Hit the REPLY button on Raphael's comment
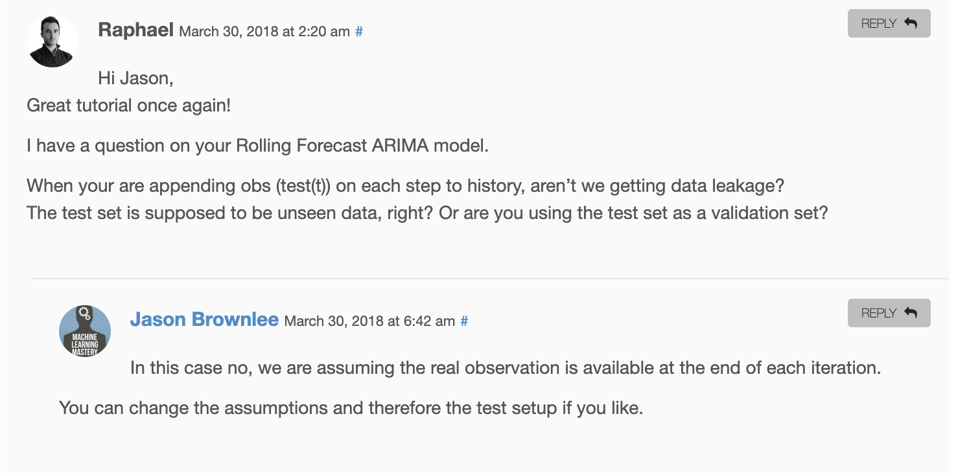The image size is (980, 473). [889, 23]
